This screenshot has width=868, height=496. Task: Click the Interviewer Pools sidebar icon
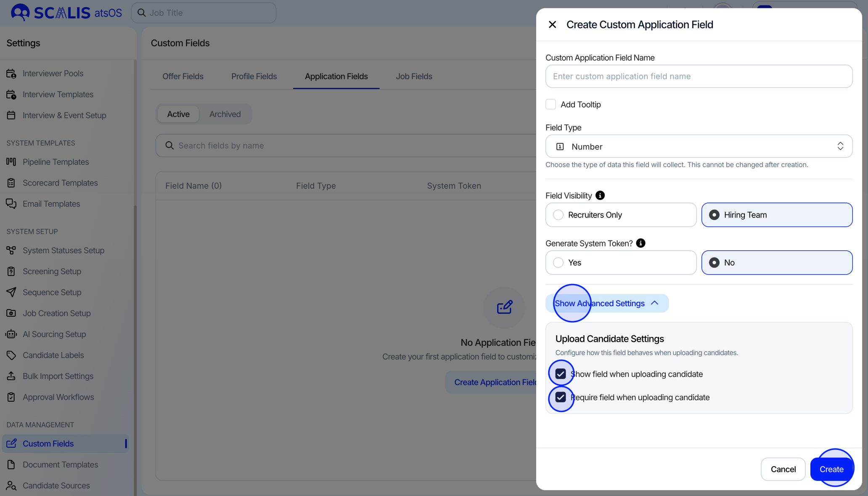click(11, 74)
